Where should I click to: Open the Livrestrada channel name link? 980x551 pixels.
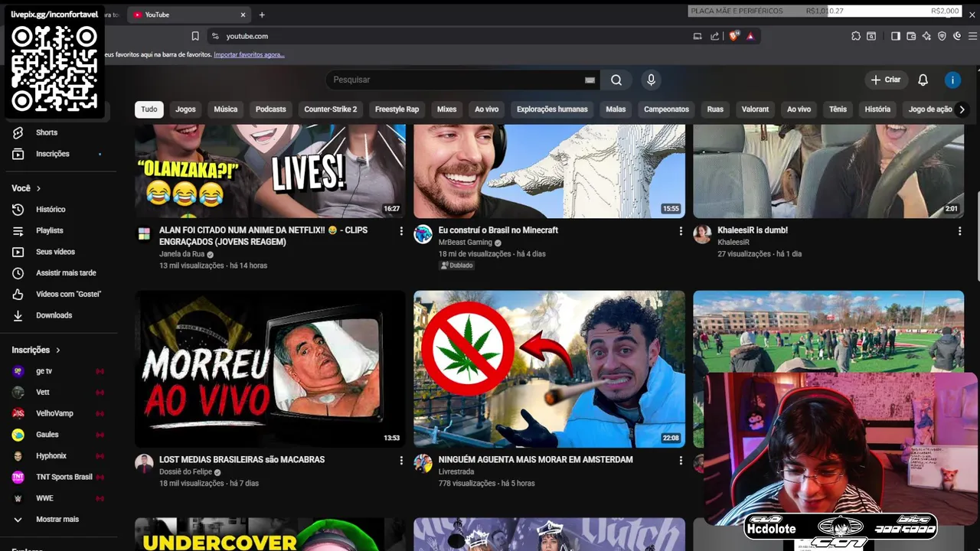point(456,471)
